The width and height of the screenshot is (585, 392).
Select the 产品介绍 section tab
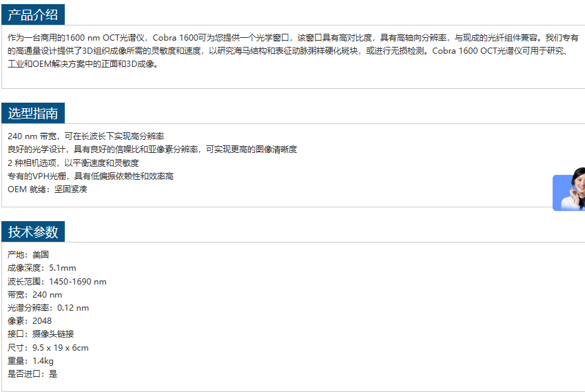tap(33, 14)
